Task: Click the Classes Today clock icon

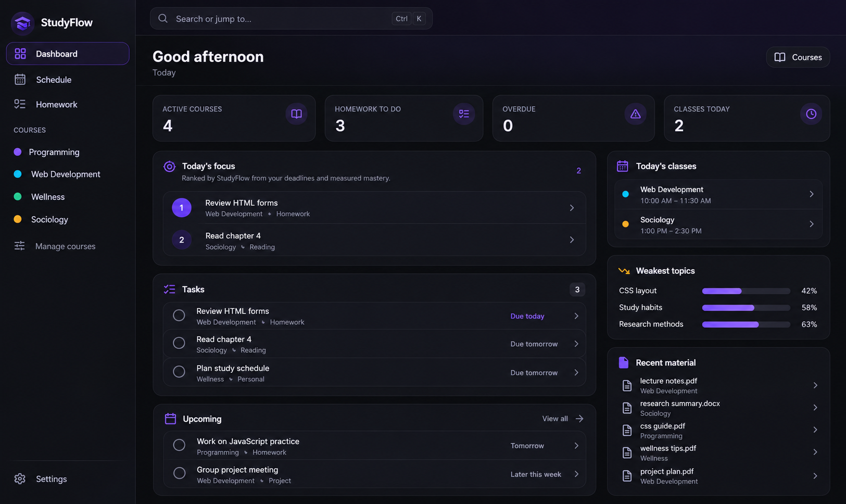Action: coord(811,114)
